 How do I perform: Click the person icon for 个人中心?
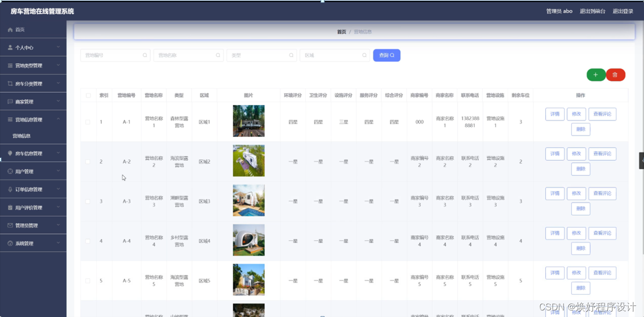point(10,48)
